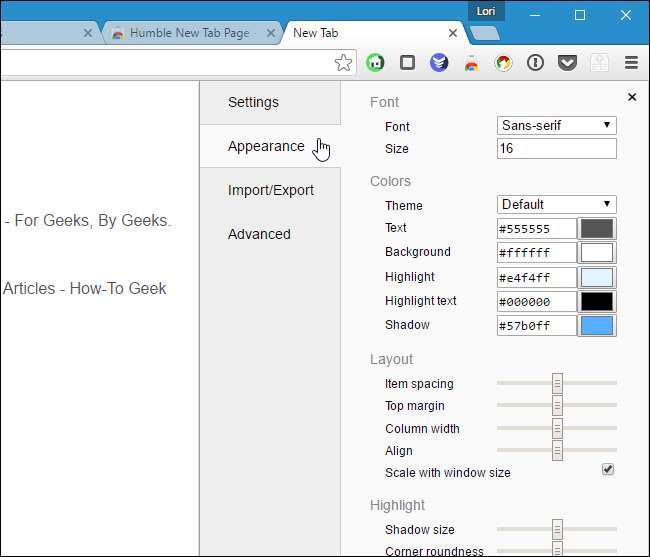Close the Humble New Tab Page tab
This screenshot has width=650, height=557.
pyautogui.click(x=271, y=33)
